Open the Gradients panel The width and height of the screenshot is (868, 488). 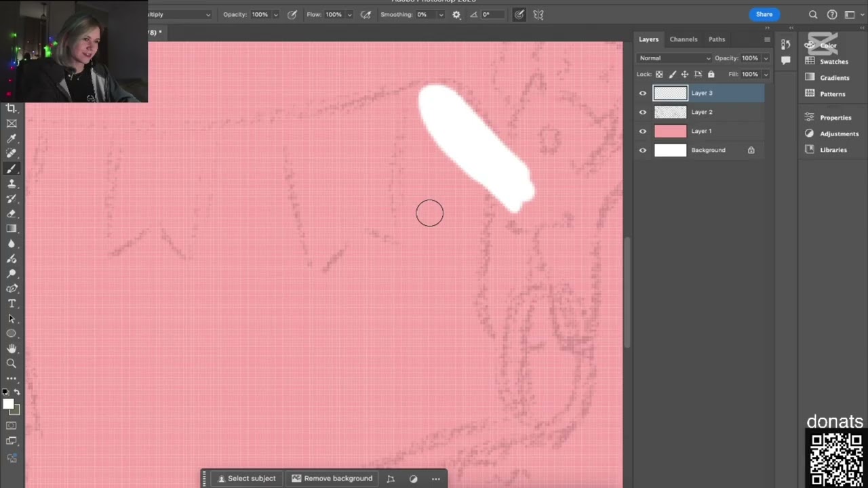(827, 78)
